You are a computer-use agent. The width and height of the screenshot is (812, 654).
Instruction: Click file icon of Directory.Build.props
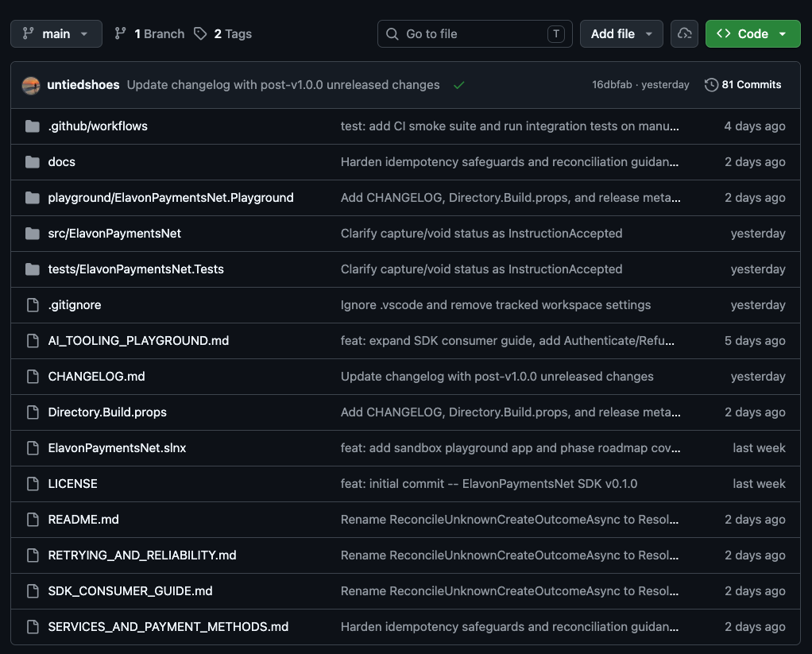pyautogui.click(x=33, y=412)
